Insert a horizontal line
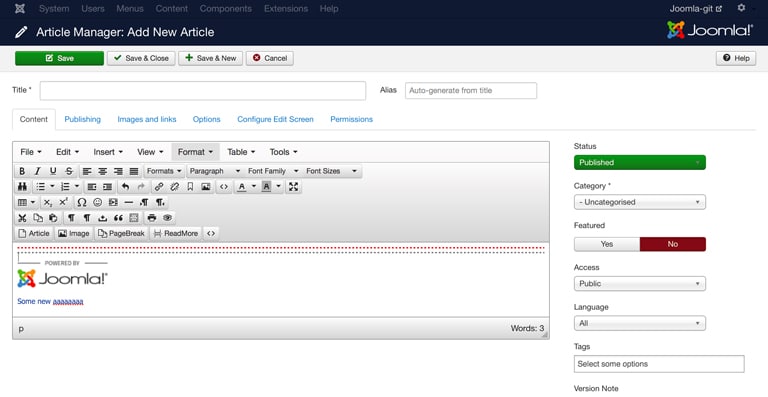 pyautogui.click(x=129, y=203)
